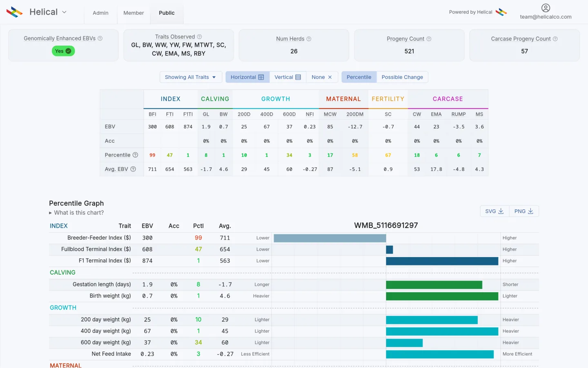Click the 400 day weight (kg) row label
588x368 pixels.
106,331
